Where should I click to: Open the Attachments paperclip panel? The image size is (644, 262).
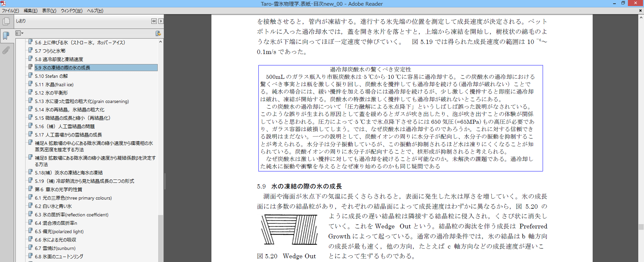click(6, 50)
